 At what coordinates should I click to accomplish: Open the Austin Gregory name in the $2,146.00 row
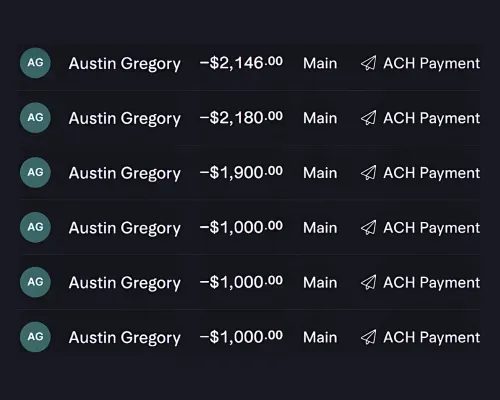coord(125,64)
